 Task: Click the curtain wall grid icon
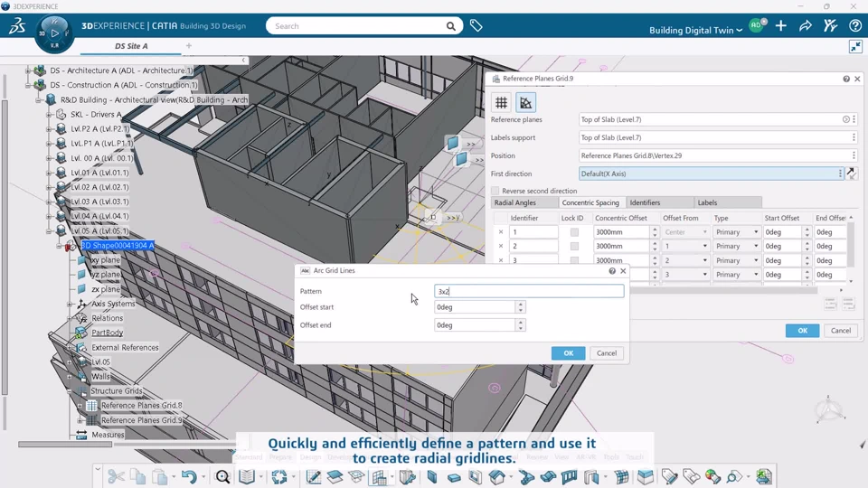pos(622,476)
